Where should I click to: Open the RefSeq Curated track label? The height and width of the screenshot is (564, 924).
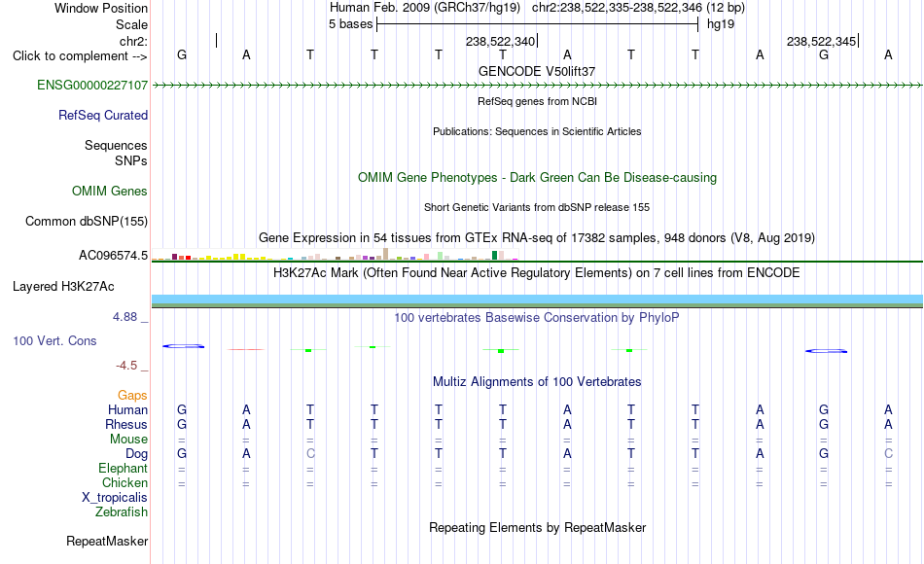(x=102, y=115)
